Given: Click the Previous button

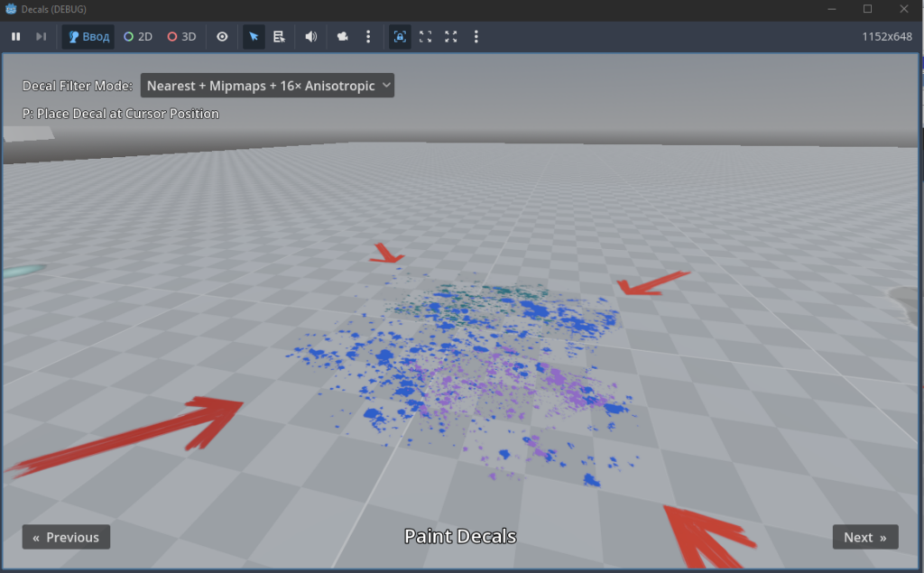Looking at the screenshot, I should click(66, 537).
